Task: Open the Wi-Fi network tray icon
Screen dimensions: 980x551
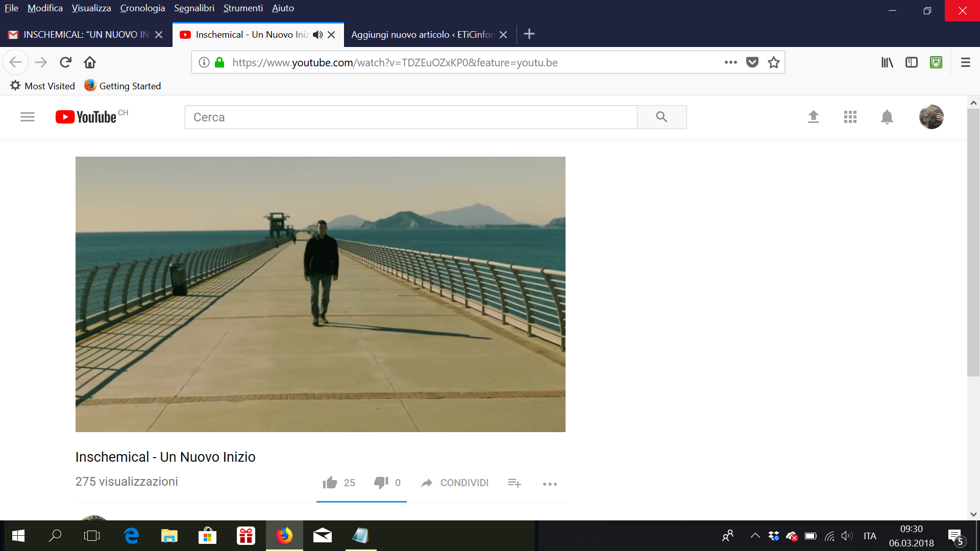Action: point(829,536)
